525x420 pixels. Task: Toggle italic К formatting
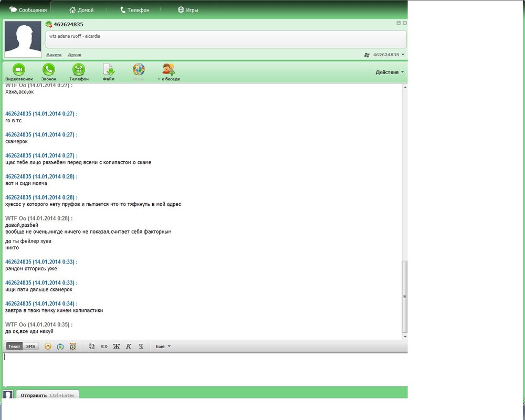point(129,346)
